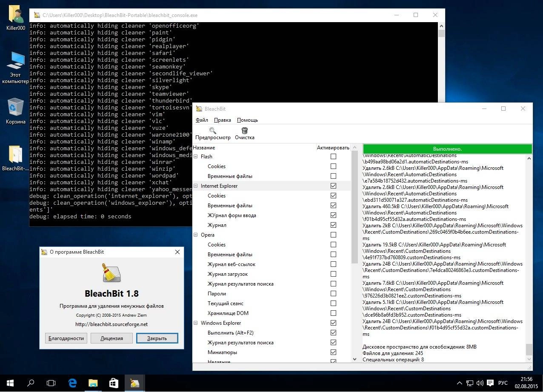Click the About dialog title bar icon
Image resolution: width=543 pixels, height=392 pixels.
(44, 252)
